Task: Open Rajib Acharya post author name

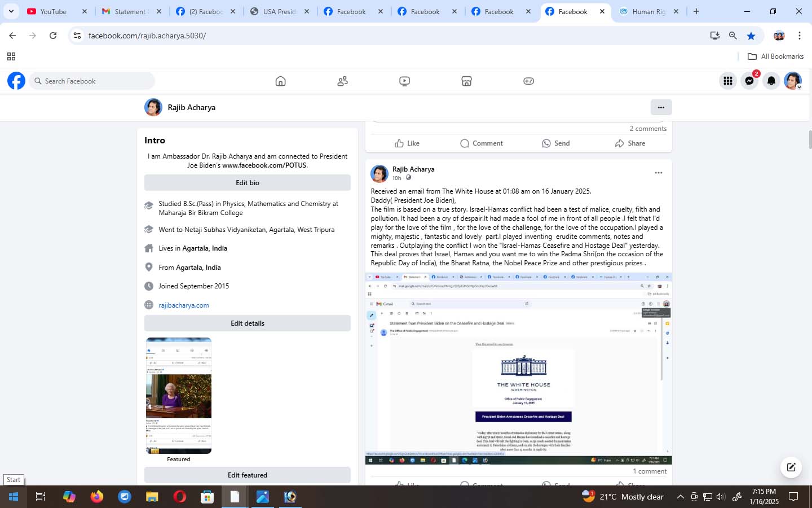Action: pyautogui.click(x=413, y=169)
